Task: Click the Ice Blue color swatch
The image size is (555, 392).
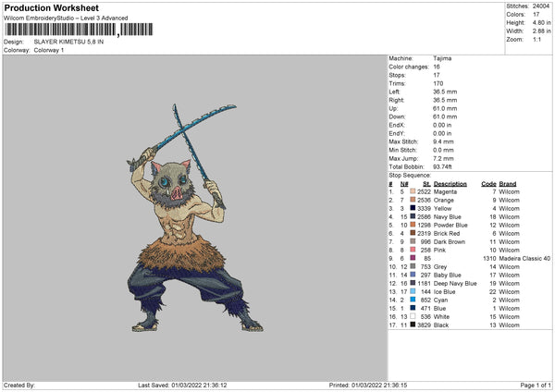Action: [413, 291]
